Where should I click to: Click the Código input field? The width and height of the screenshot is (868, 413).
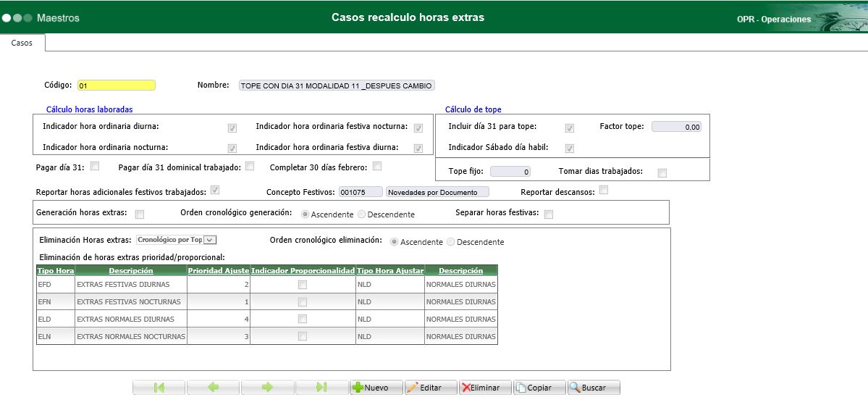pos(117,85)
